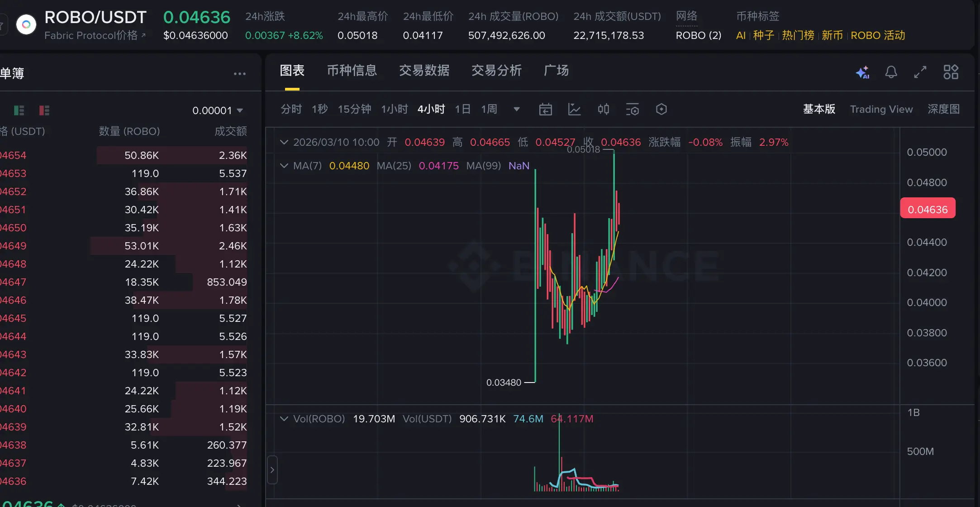Show only buy orders in order book

coord(19,110)
